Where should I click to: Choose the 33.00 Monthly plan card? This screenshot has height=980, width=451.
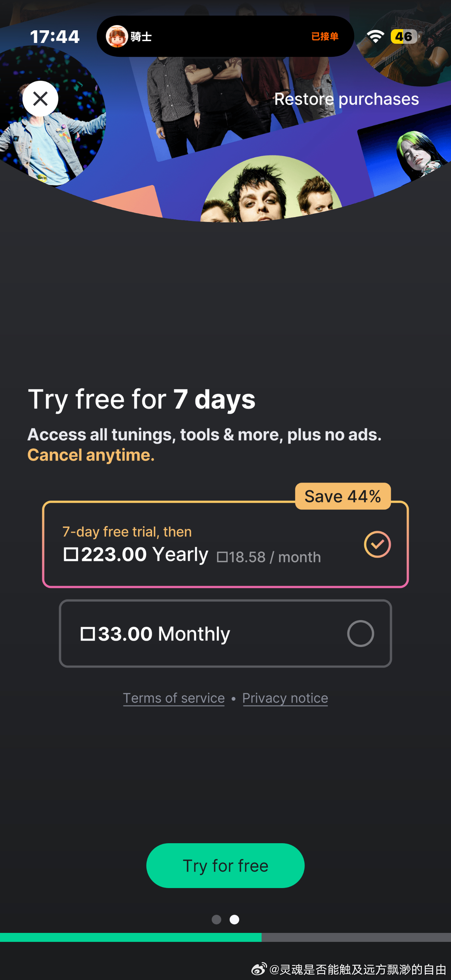225,634
